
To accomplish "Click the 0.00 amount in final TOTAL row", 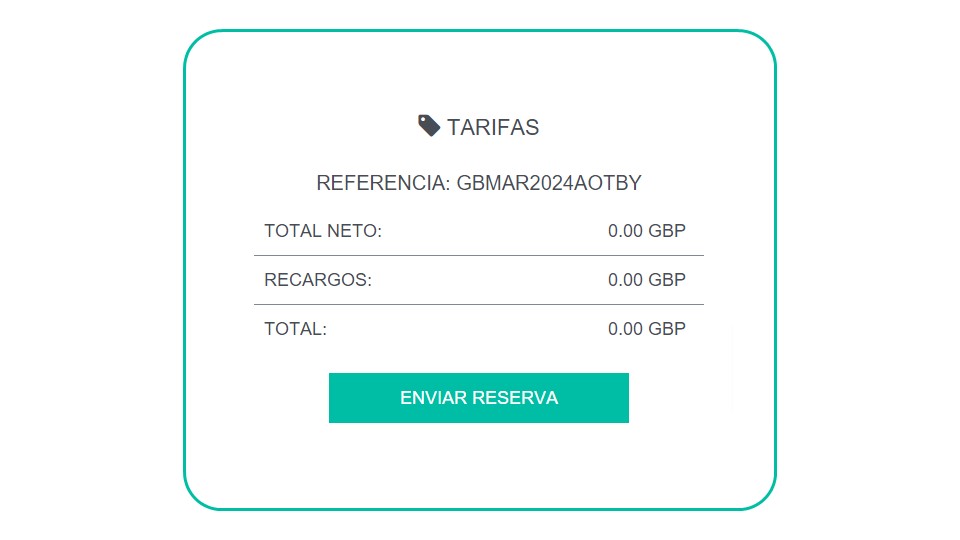I will tap(625, 329).
